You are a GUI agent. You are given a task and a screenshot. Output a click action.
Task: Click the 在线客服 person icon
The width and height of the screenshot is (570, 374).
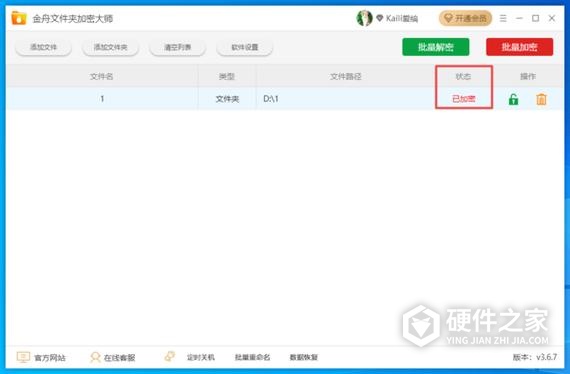tap(95, 357)
